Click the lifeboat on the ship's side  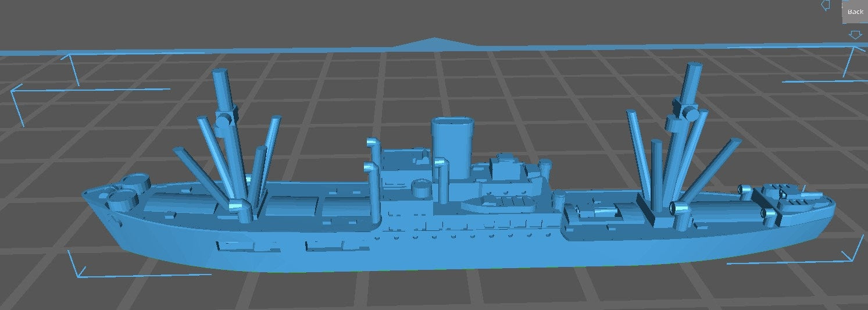point(499,204)
